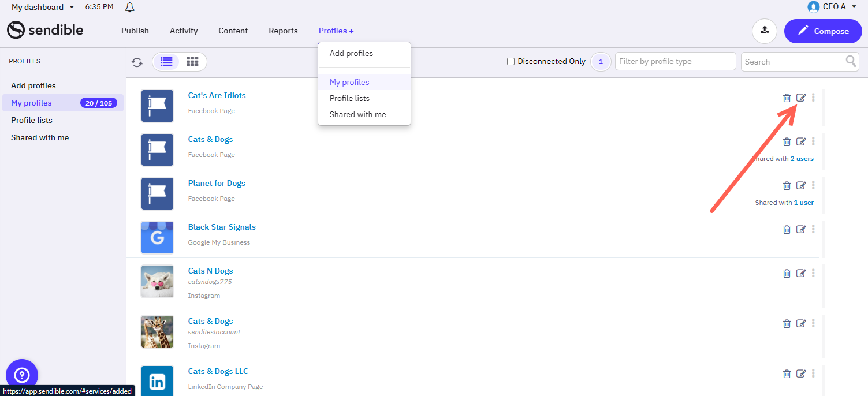Open the Content tab
868x396 pixels.
[x=233, y=31]
